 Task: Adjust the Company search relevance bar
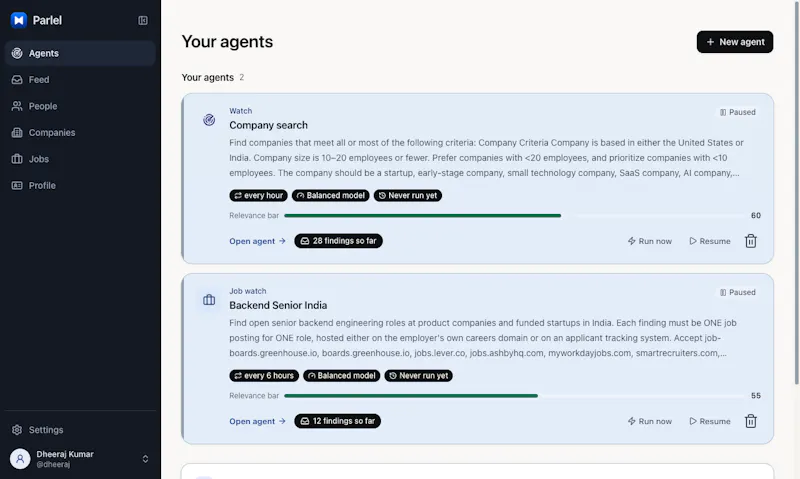(514, 216)
